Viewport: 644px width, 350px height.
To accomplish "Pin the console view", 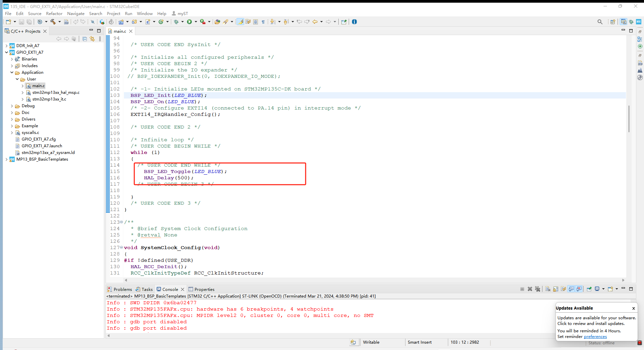I will tap(589, 289).
